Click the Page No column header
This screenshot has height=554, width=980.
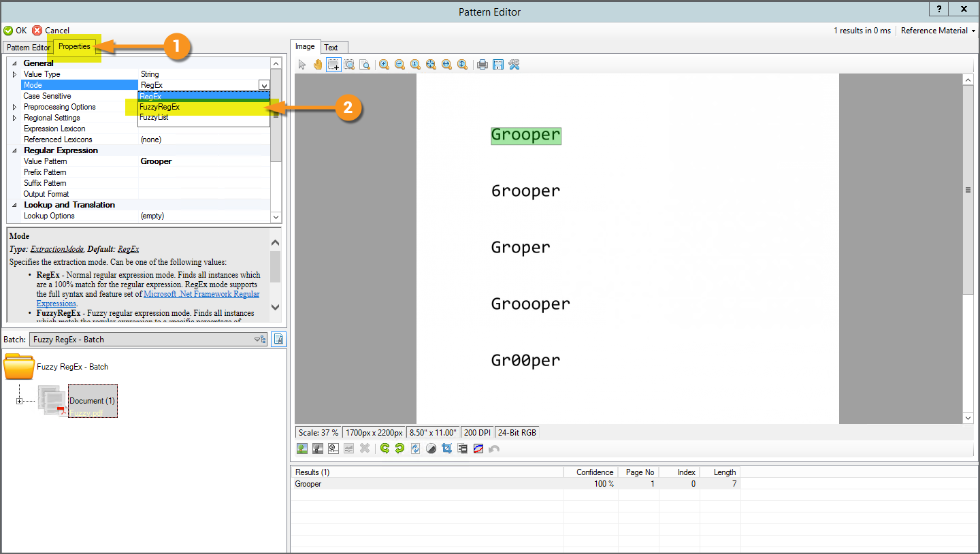[x=638, y=472]
